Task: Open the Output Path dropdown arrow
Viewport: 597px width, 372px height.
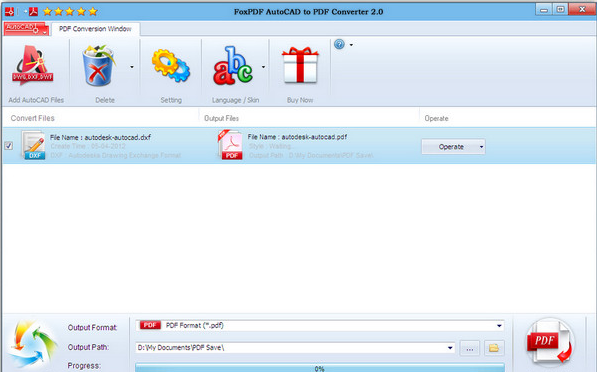Action: 450,348
